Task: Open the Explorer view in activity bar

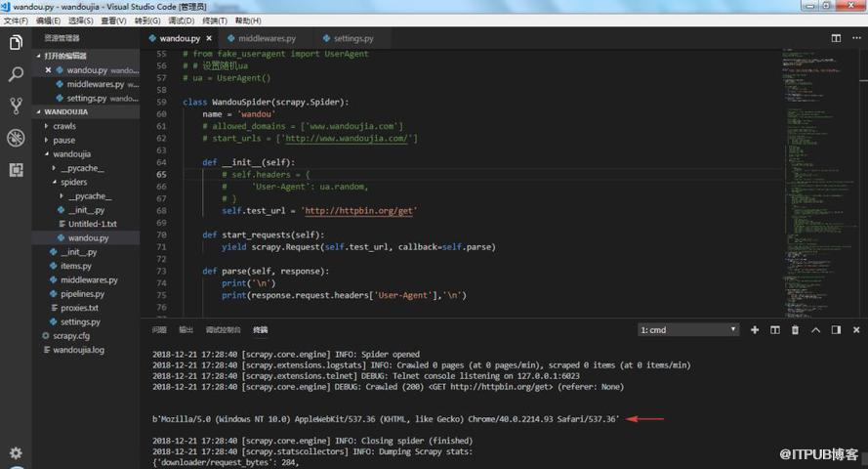Action: [x=16, y=43]
